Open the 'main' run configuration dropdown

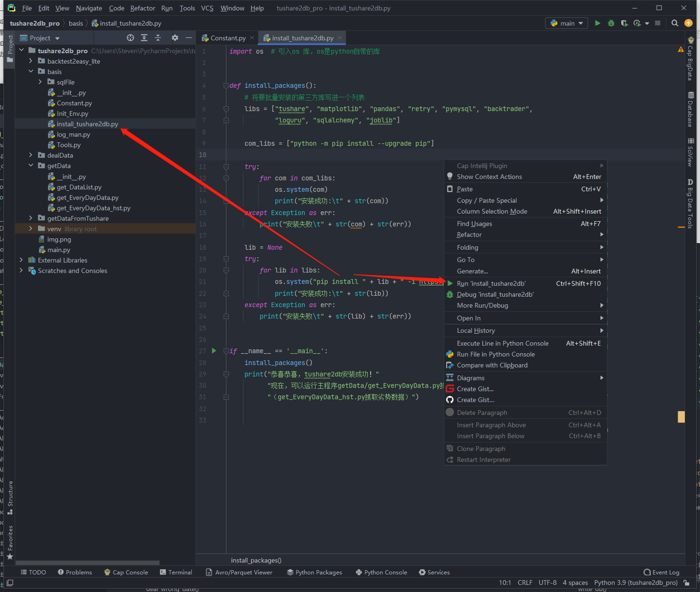point(567,23)
